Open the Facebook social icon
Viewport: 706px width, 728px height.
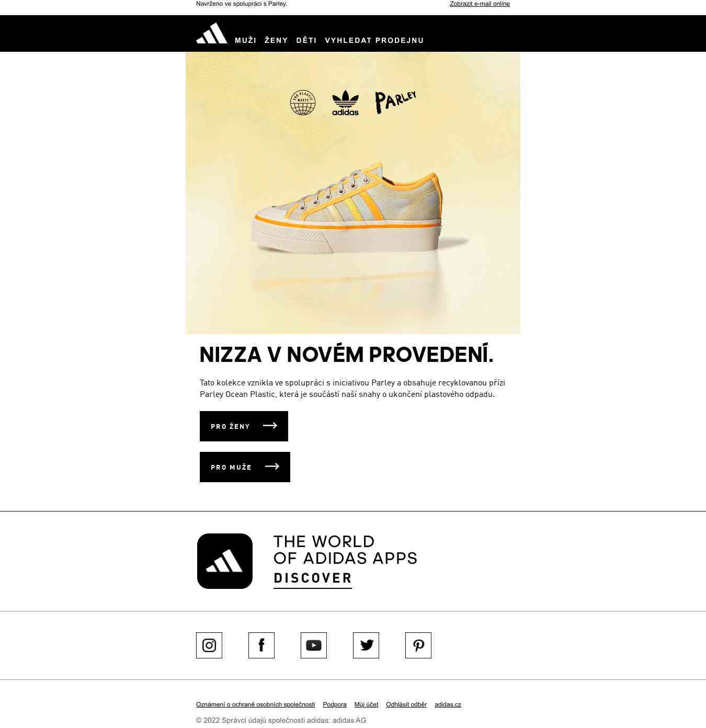(261, 645)
